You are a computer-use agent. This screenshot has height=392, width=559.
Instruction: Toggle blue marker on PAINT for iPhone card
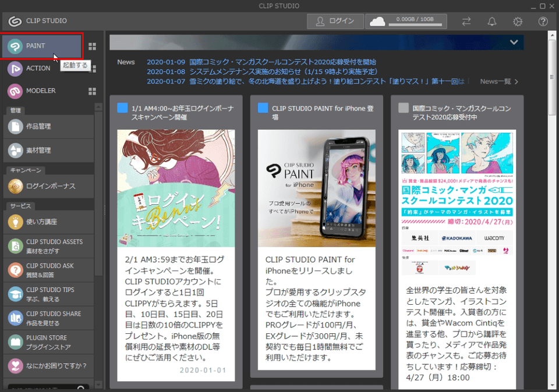tap(263, 108)
